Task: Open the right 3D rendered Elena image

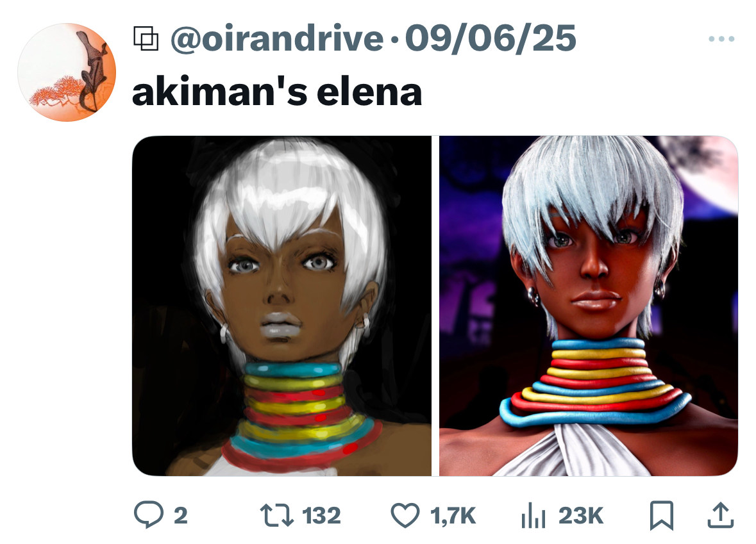Action: pyautogui.click(x=589, y=306)
